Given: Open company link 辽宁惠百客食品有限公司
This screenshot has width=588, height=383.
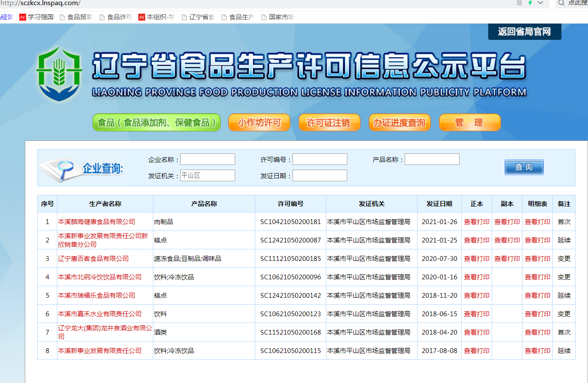Looking at the screenshot, I should click(93, 259).
